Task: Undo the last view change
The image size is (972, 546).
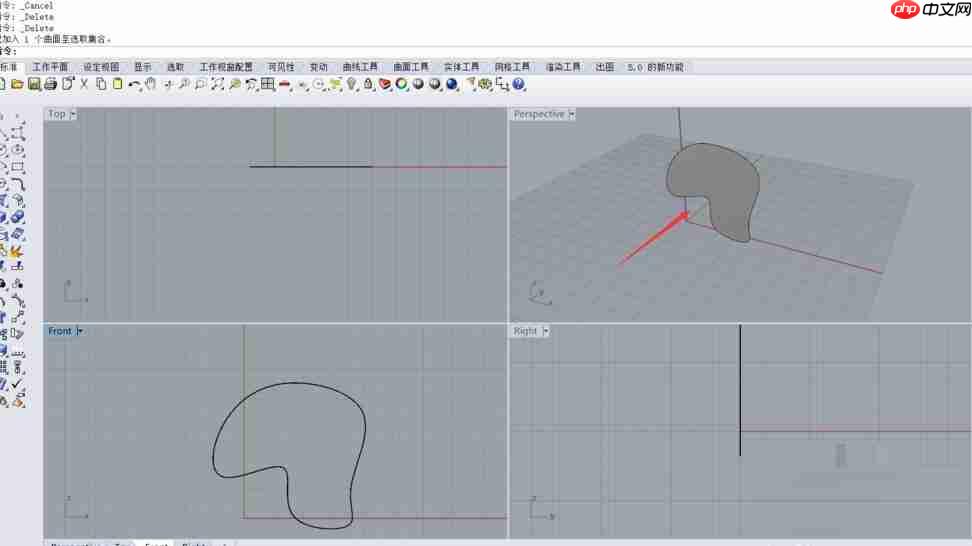Action: coord(251,84)
